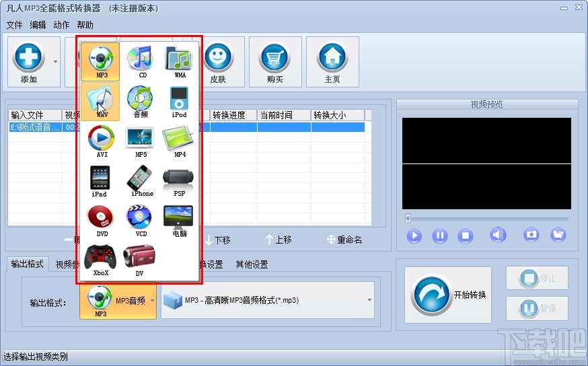This screenshot has width=588, height=366.
Task: Open the 皮肤 skin toolbar button
Action: (x=218, y=63)
